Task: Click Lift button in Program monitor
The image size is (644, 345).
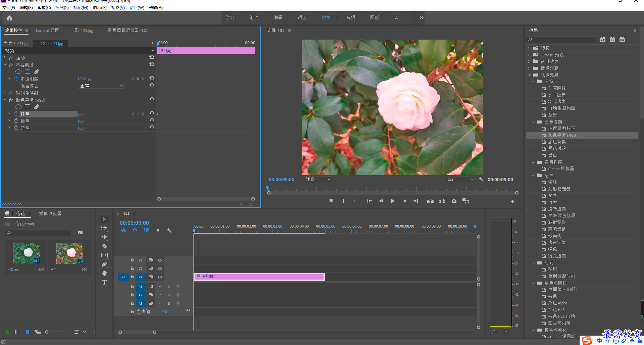Action: [430, 201]
